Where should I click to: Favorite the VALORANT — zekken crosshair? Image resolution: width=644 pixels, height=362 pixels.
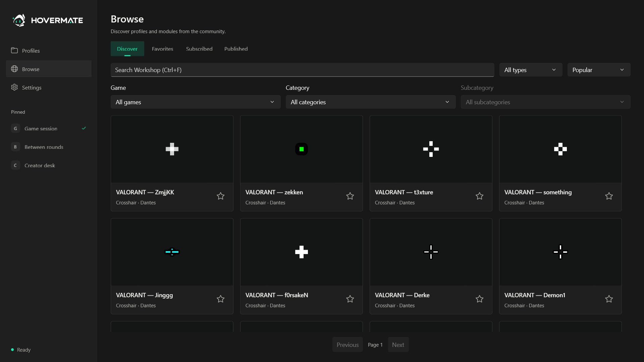tap(350, 196)
